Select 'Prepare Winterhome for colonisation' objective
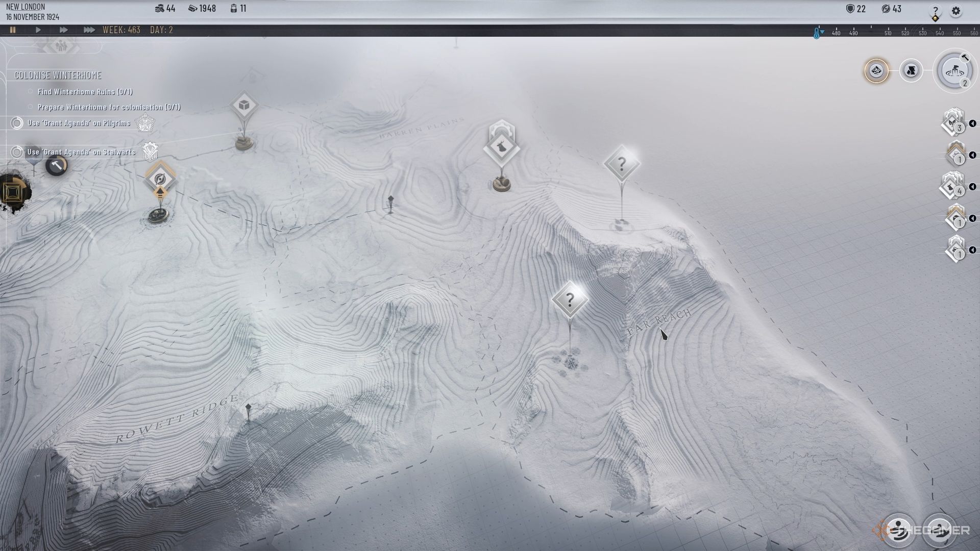The height and width of the screenshot is (551, 980). (x=109, y=107)
